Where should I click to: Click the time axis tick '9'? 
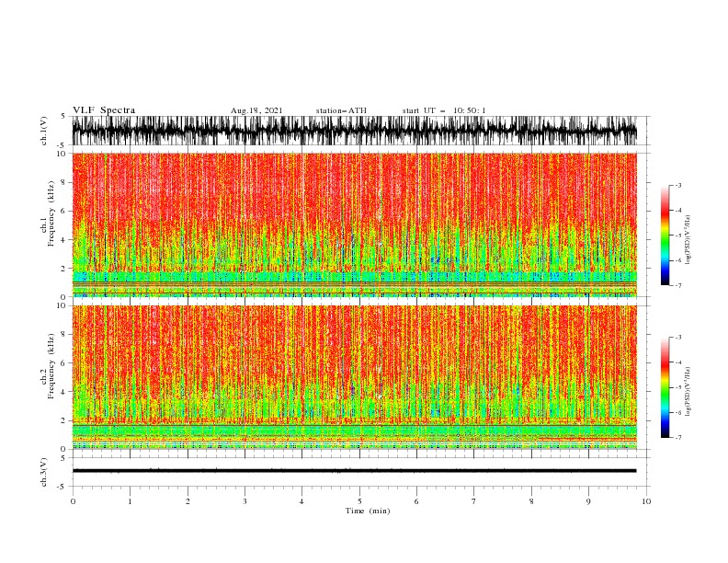click(588, 501)
